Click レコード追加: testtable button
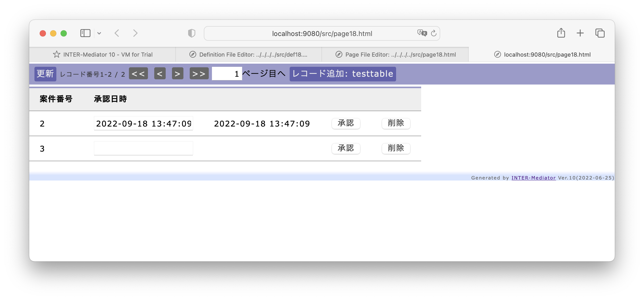Viewport: 644px width, 300px height. click(343, 74)
